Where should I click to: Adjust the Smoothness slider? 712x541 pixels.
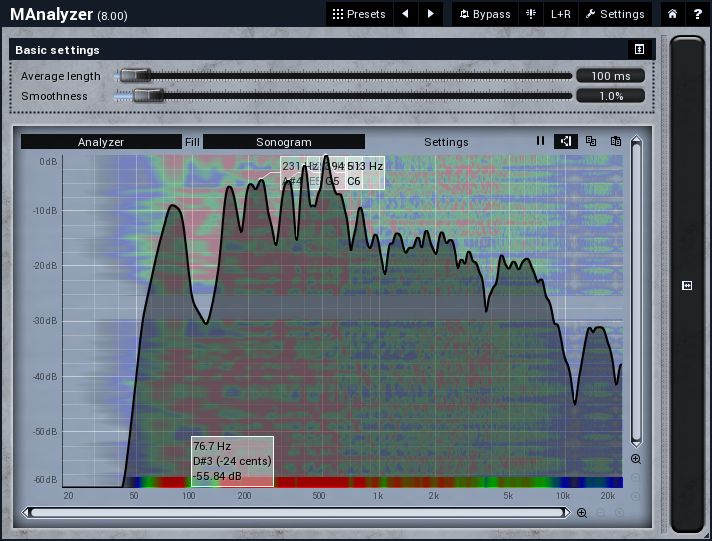coord(343,96)
